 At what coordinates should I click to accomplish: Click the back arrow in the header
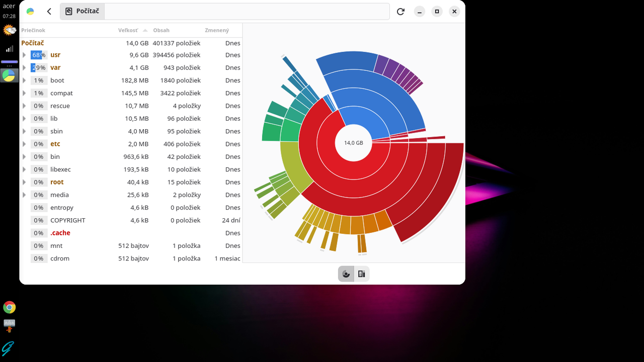coord(49,11)
